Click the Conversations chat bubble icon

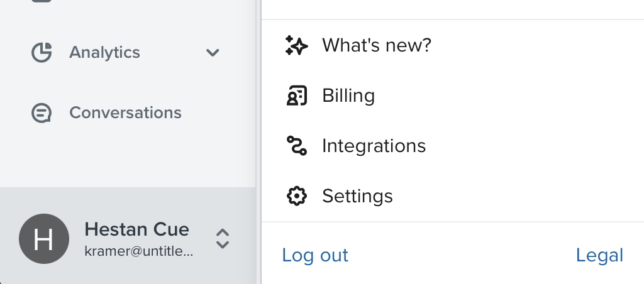pos(42,113)
